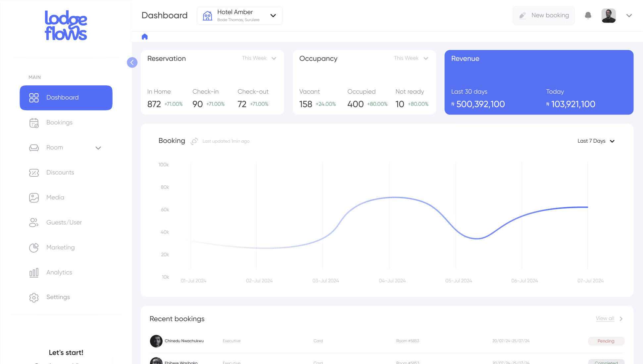This screenshot has height=364, width=643.
Task: Collapse sidebar with the arrow button
Action: [x=132, y=63]
